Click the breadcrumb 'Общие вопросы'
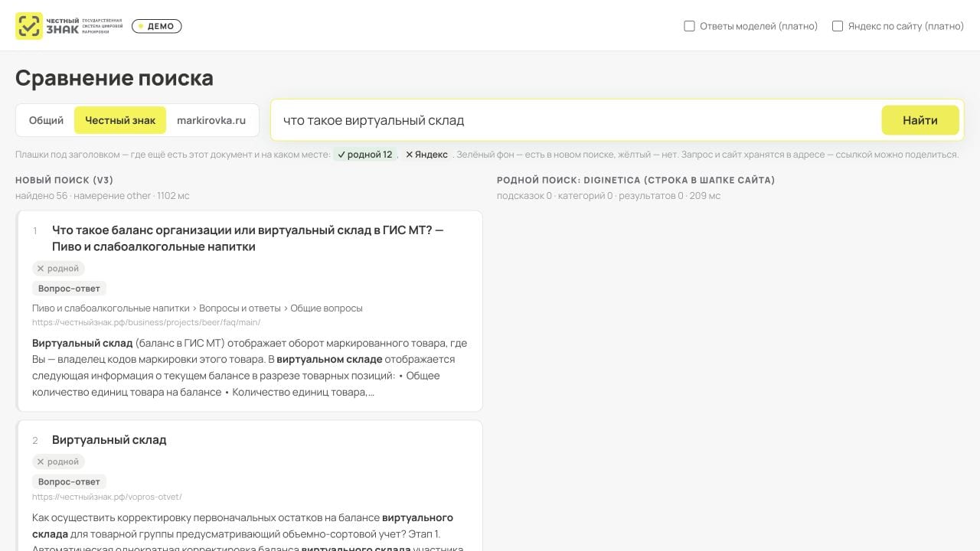The width and height of the screenshot is (980, 551). (327, 308)
